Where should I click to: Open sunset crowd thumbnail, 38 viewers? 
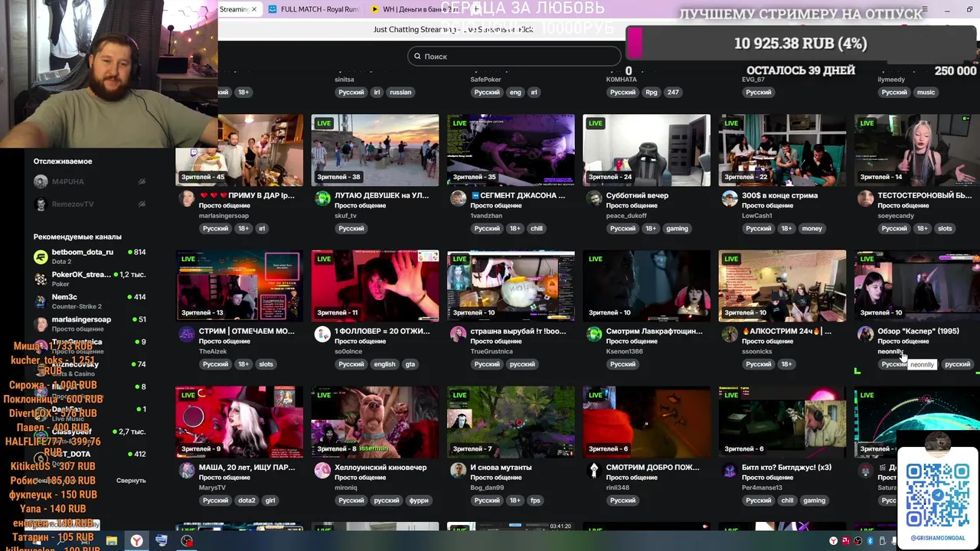375,150
